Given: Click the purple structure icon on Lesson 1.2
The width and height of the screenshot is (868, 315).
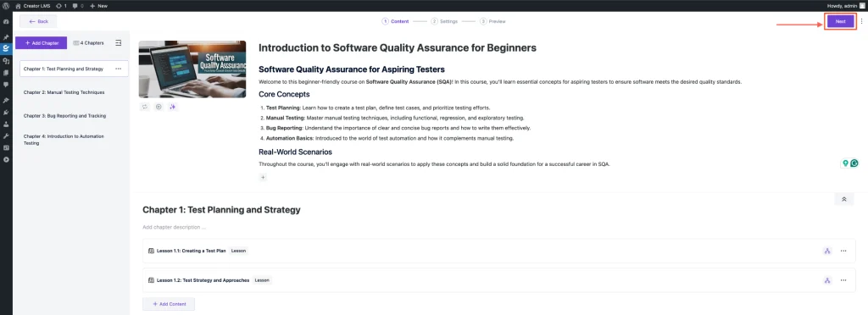Looking at the screenshot, I should 827,280.
